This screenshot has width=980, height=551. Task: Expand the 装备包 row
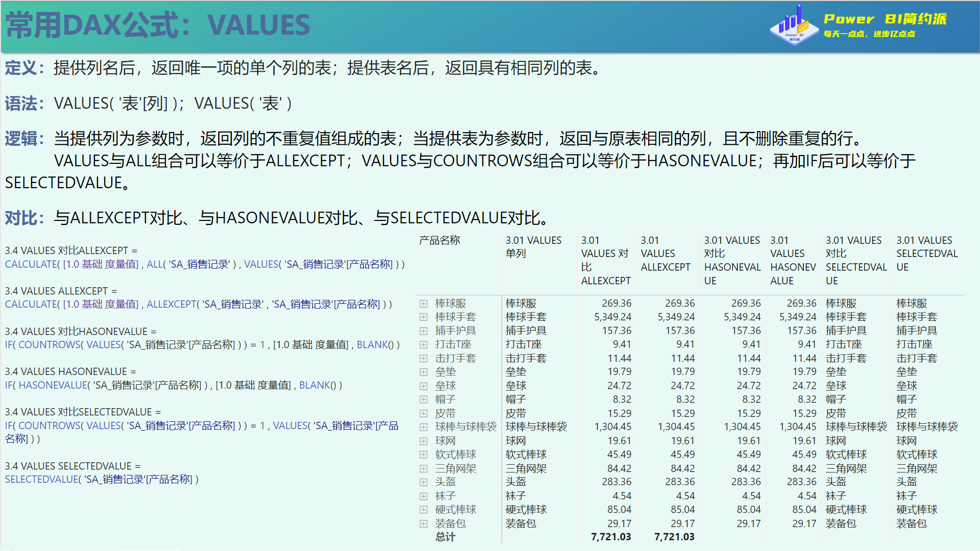424,524
